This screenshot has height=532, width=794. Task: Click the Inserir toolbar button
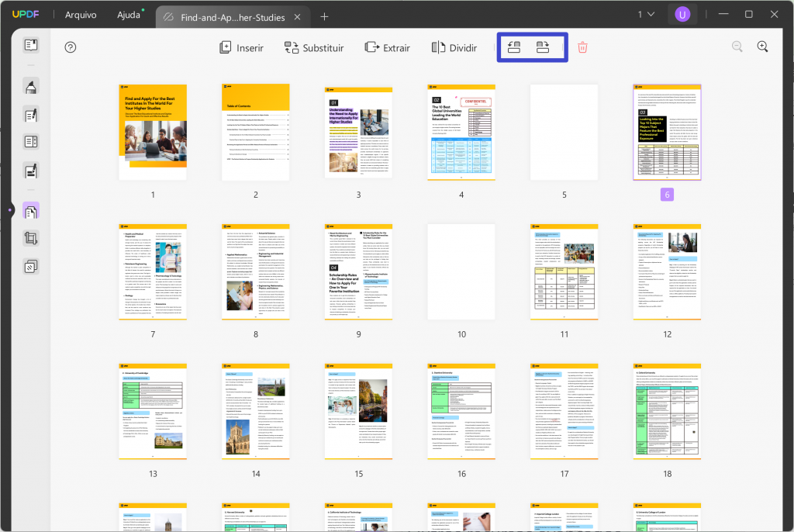coord(241,47)
